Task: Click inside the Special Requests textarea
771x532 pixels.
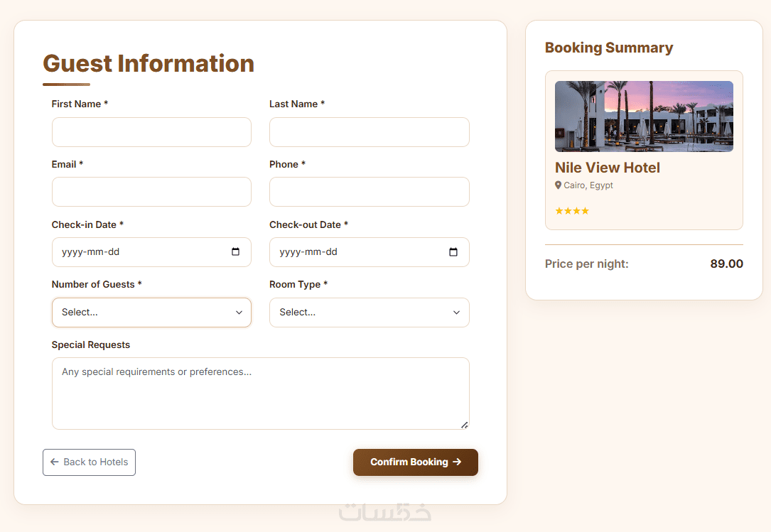Action: [260, 393]
